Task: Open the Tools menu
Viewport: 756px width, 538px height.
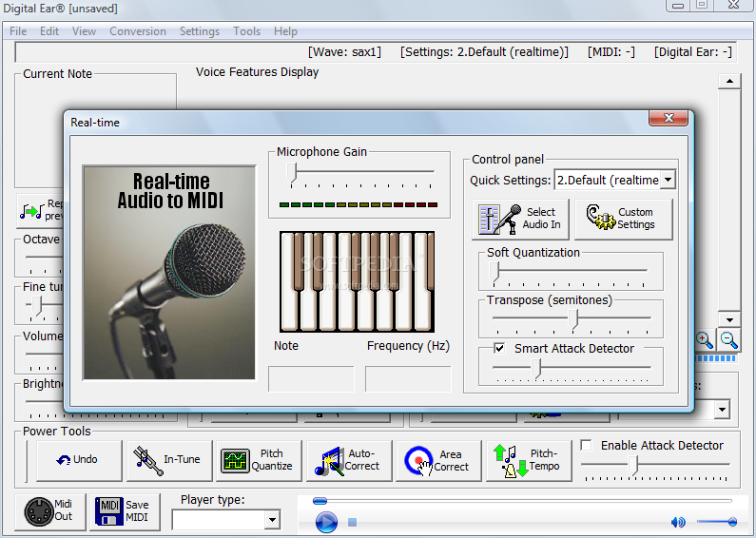Action: [247, 31]
